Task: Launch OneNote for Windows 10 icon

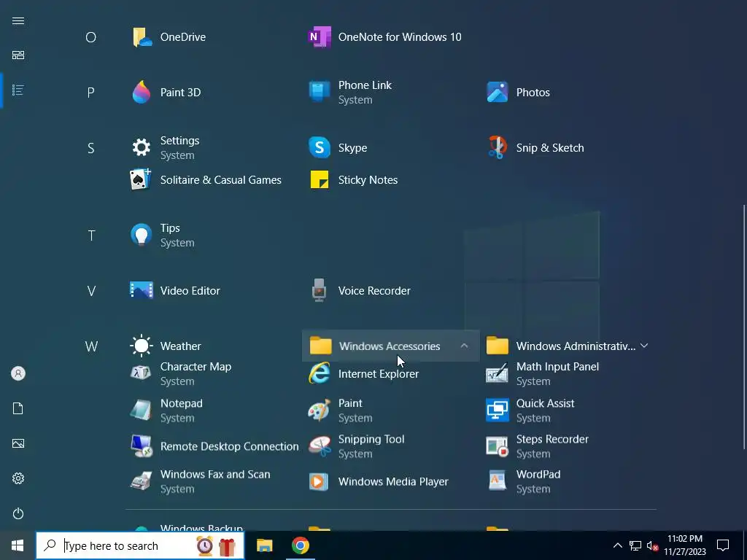Action: click(320, 37)
